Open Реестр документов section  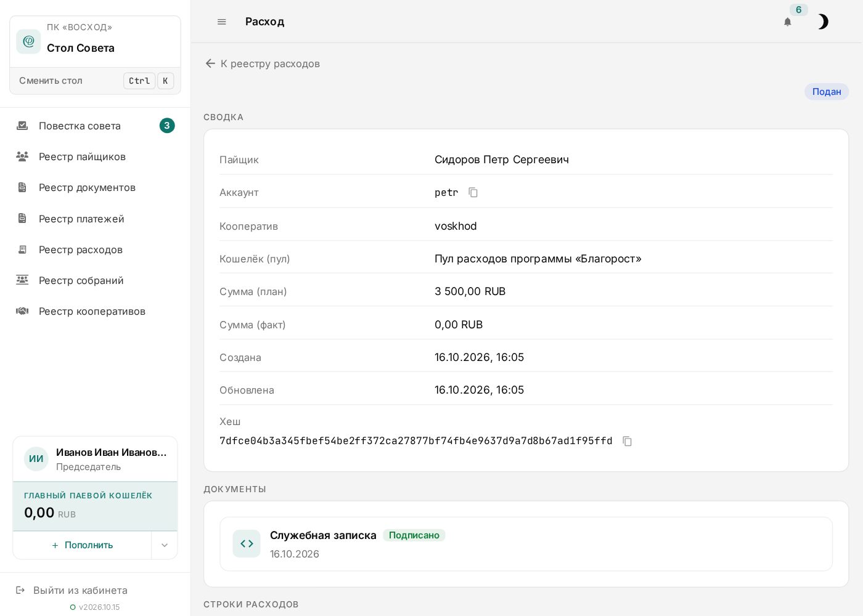tap(96, 187)
